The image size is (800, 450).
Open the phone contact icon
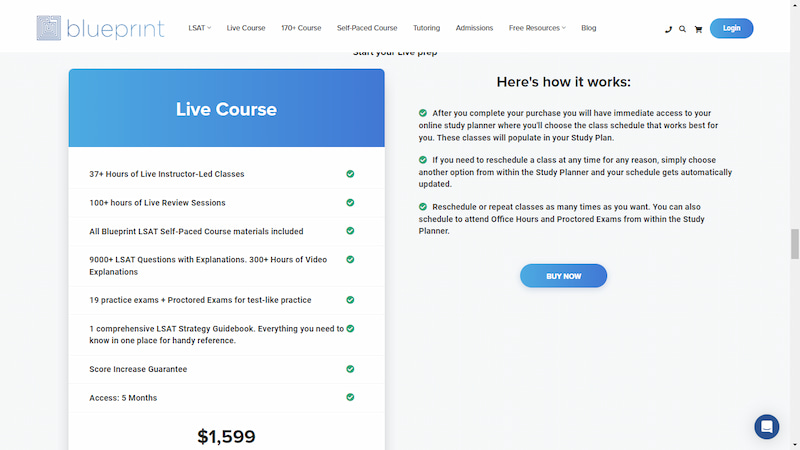point(668,29)
